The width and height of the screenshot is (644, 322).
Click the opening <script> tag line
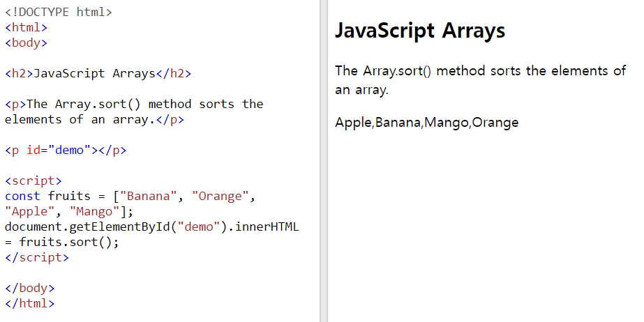pyautogui.click(x=33, y=181)
